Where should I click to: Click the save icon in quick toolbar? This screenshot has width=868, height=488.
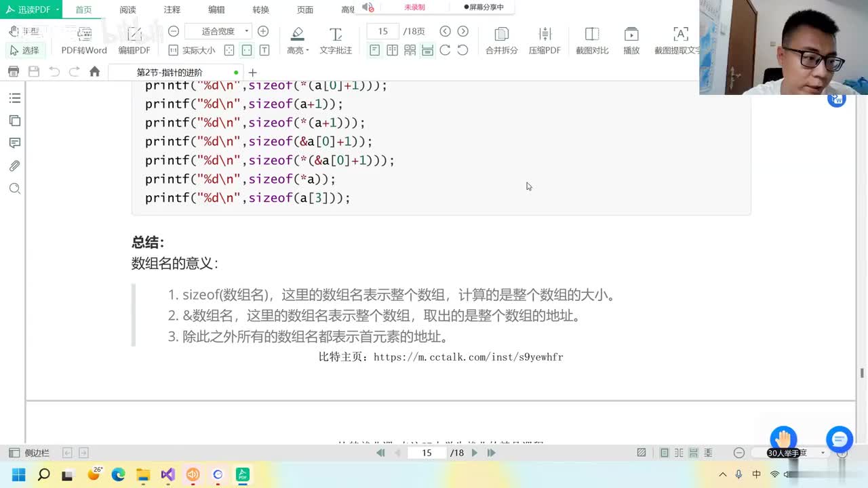34,72
